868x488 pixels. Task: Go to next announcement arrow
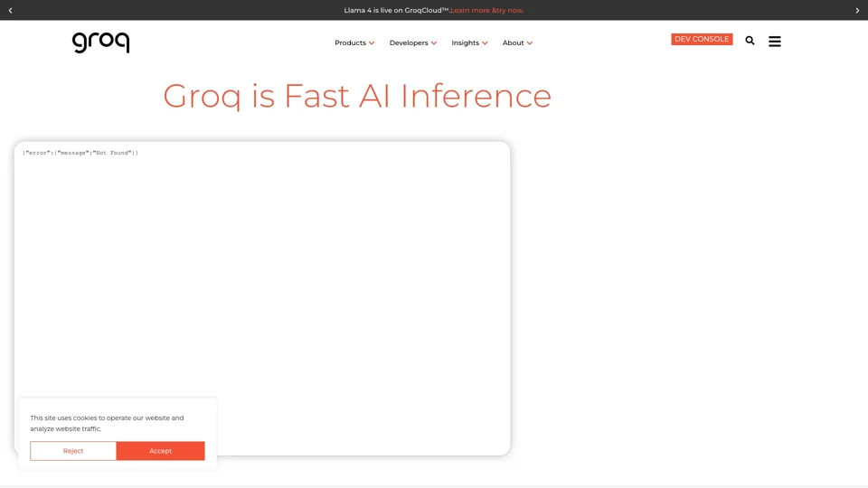coord(857,10)
